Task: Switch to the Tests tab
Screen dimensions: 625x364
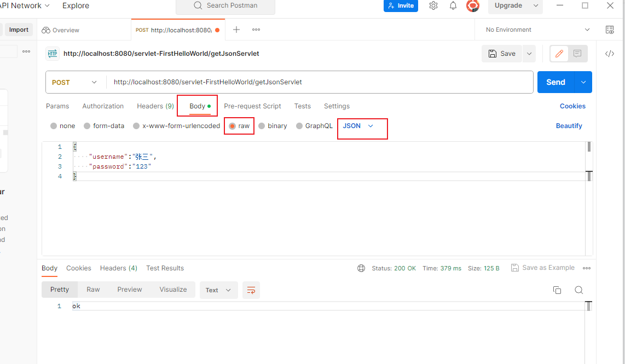Action: tap(303, 106)
